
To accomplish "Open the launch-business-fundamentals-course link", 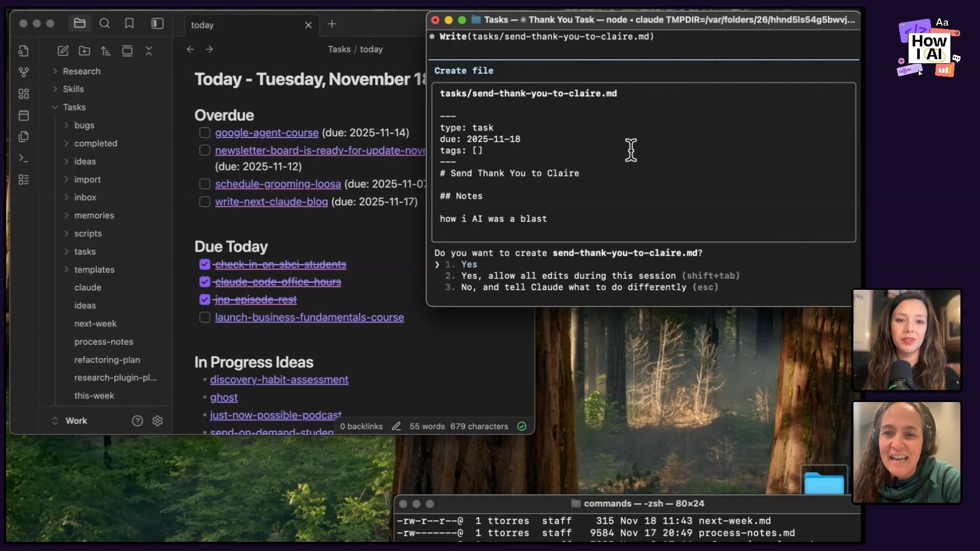I will [309, 317].
